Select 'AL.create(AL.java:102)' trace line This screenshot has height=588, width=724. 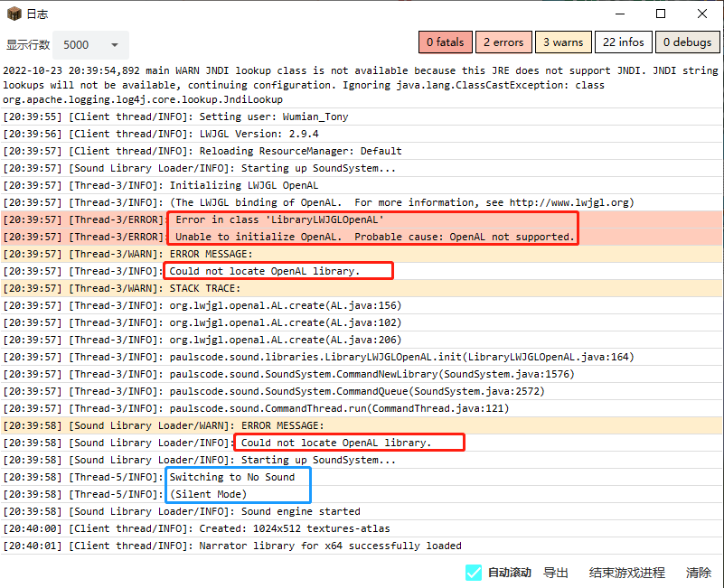(362, 322)
